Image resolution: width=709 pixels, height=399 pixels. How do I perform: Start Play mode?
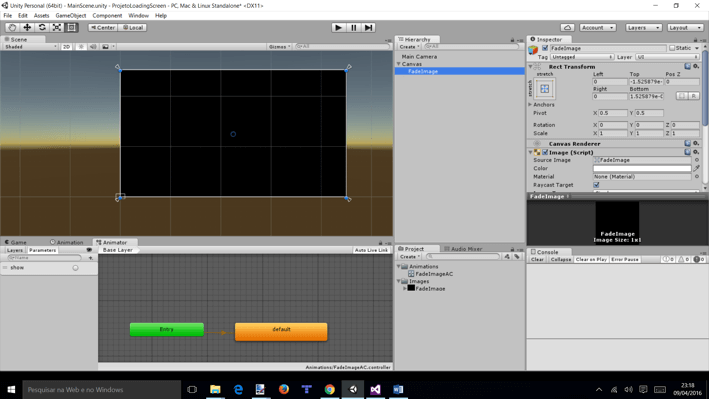click(338, 28)
